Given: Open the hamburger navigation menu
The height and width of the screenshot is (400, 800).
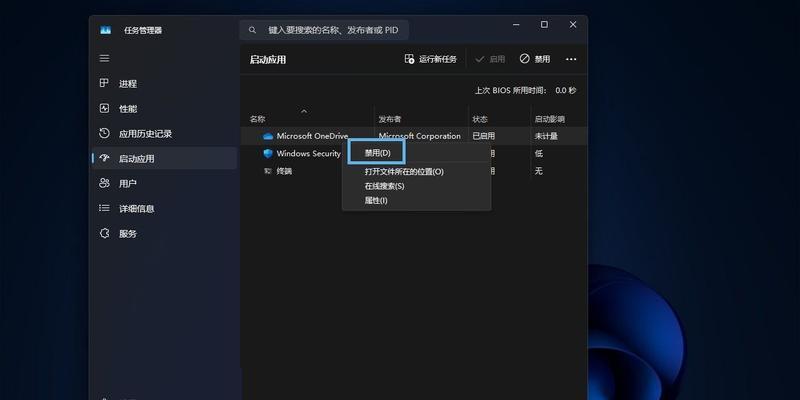Looking at the screenshot, I should [x=105, y=58].
